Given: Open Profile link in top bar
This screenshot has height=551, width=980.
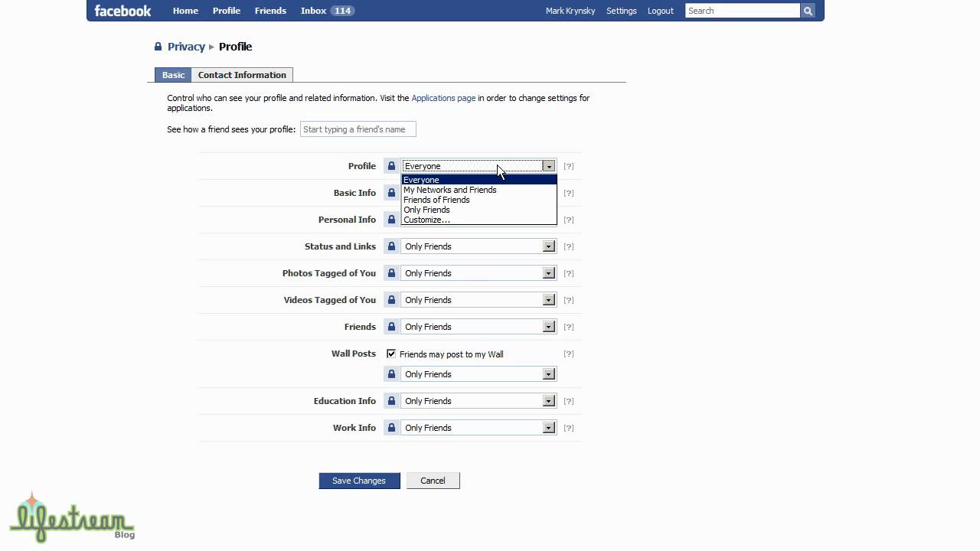Looking at the screenshot, I should pyautogui.click(x=227, y=11).
